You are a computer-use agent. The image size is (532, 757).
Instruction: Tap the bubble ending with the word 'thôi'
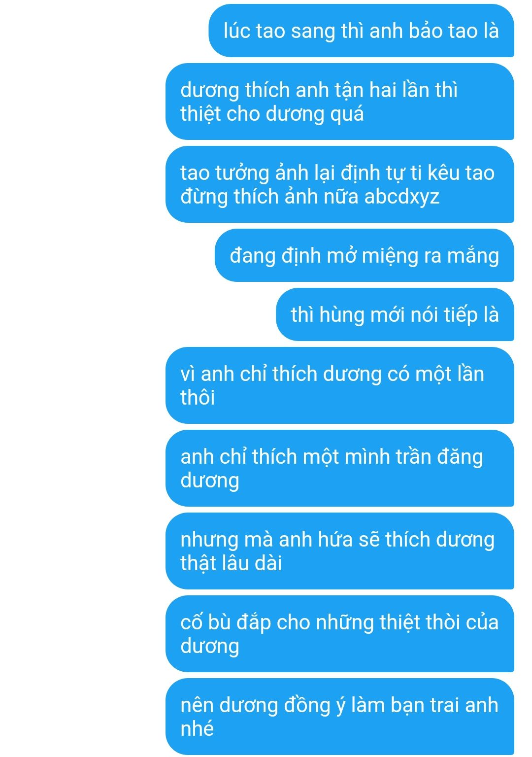click(340, 385)
